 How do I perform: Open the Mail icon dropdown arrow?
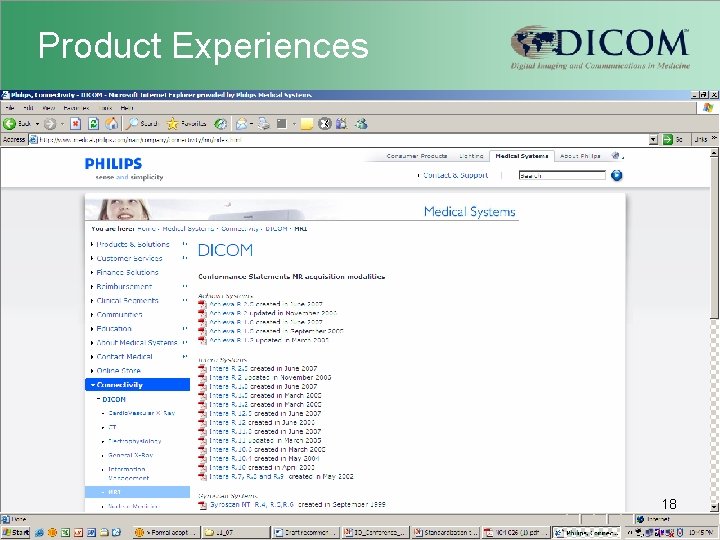252,124
